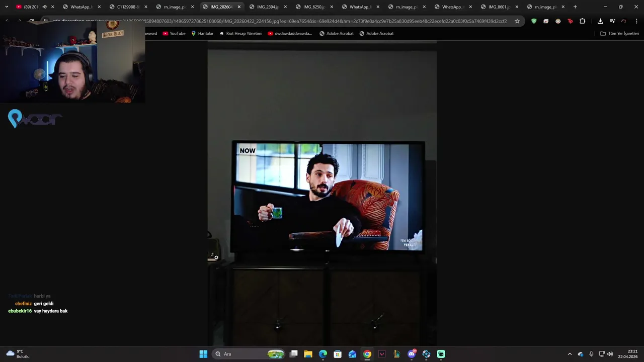Switch to Chrome in the taskbar

367,354
